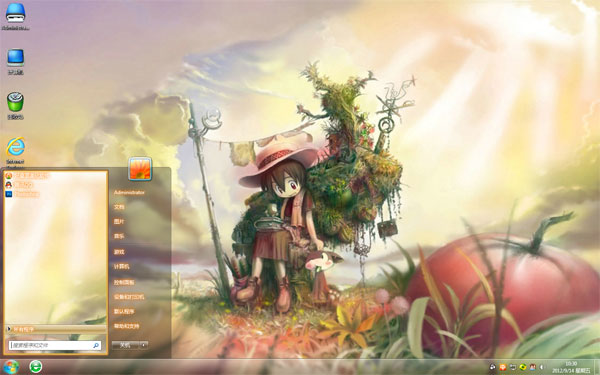Click the speaker volume tray icon
Screen dimensions: 600x375
pos(541,367)
